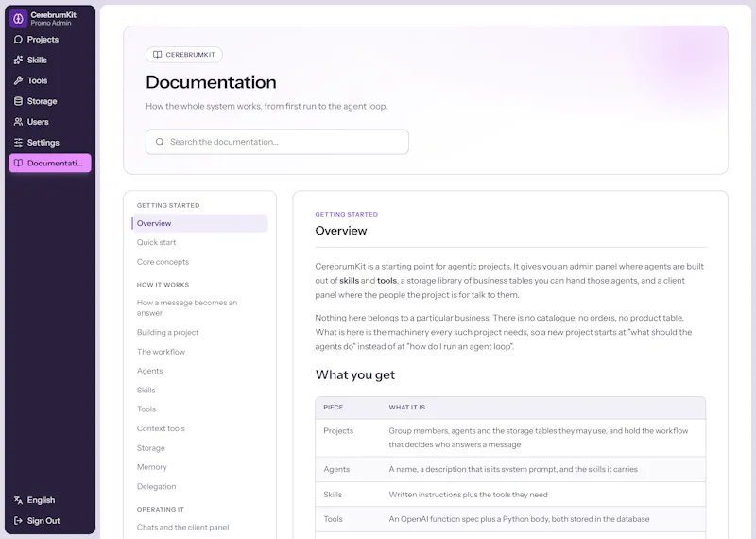Screen dimensions: 756x539
Task: Click the bold word tools in paragraph
Action: click(x=387, y=280)
